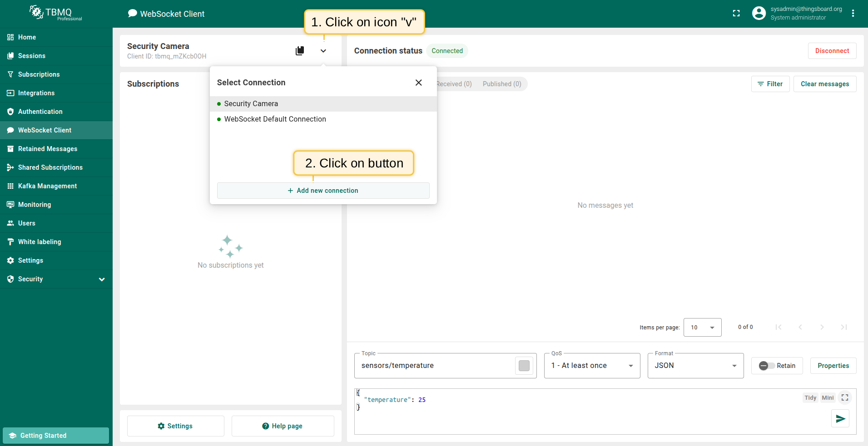868x446 pixels.
Task: Go to Retained Messages page
Action: point(47,149)
